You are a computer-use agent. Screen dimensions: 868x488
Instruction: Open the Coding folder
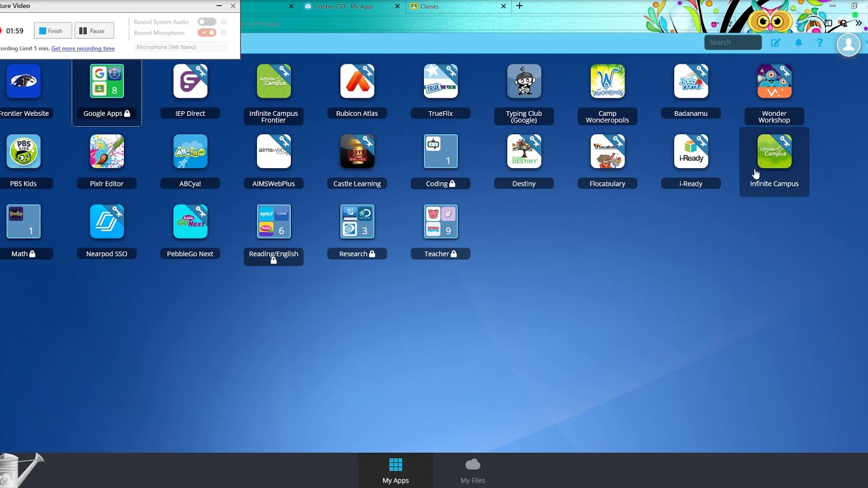pos(441,151)
